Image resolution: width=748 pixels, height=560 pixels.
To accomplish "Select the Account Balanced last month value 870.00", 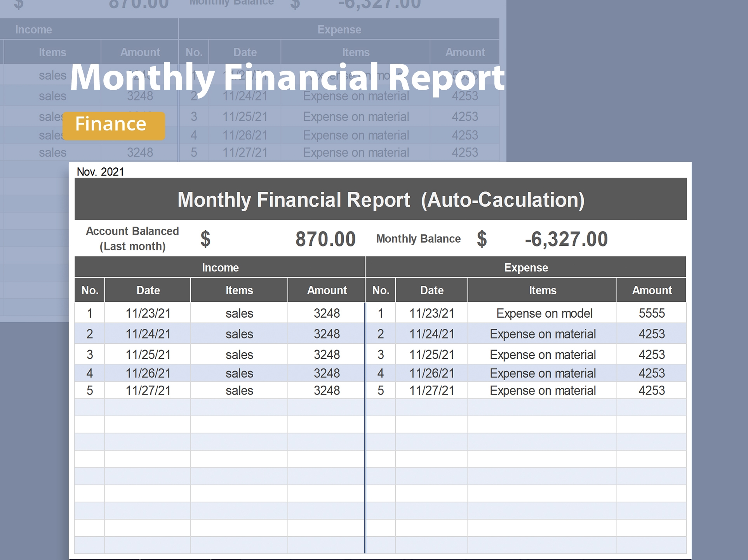I will [325, 238].
